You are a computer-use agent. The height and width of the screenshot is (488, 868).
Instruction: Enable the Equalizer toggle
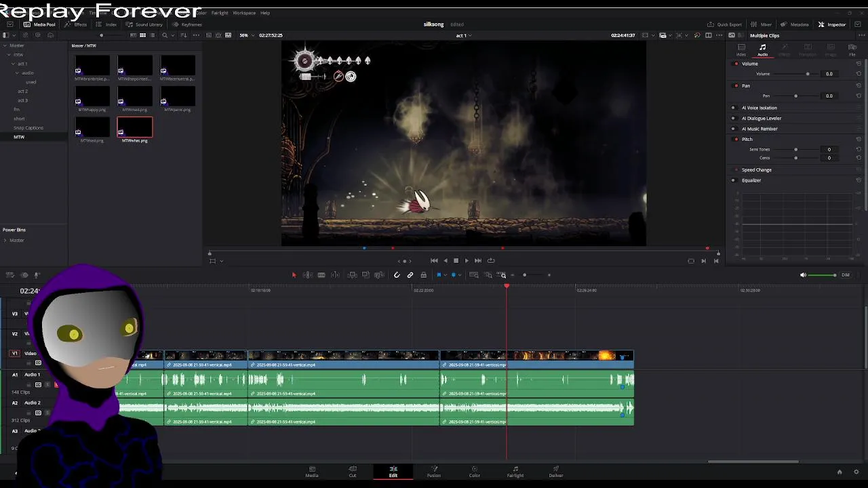tap(733, 180)
